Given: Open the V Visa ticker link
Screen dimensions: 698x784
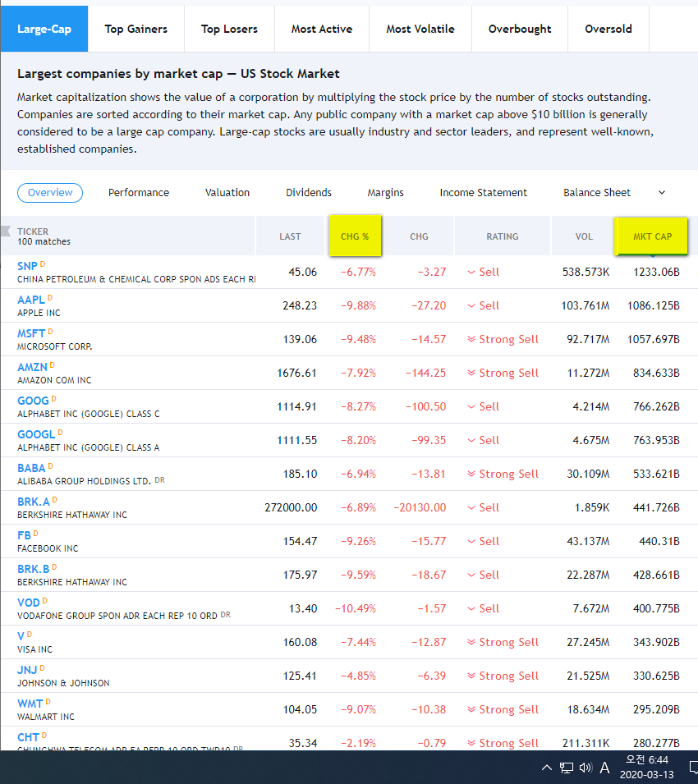Looking at the screenshot, I should pyautogui.click(x=21, y=636).
